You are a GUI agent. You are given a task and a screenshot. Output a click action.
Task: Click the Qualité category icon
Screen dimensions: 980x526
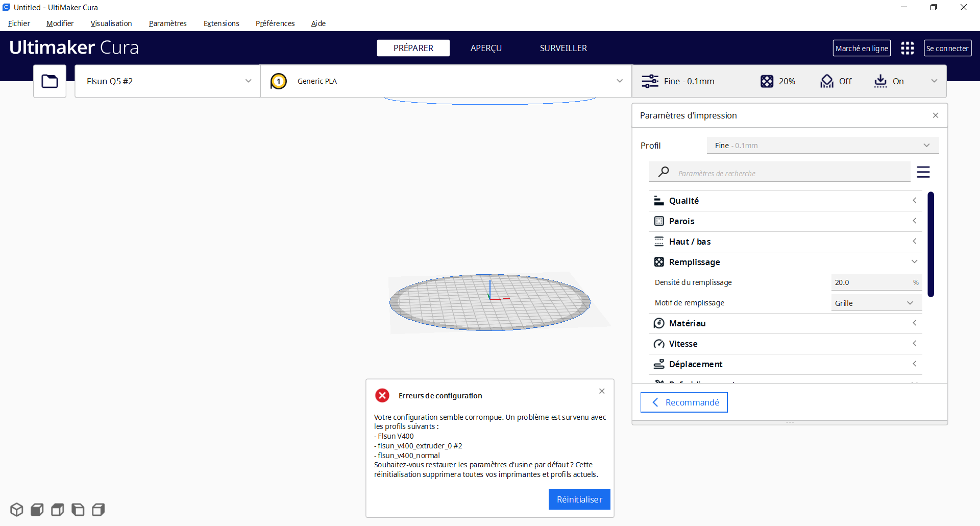coord(659,201)
